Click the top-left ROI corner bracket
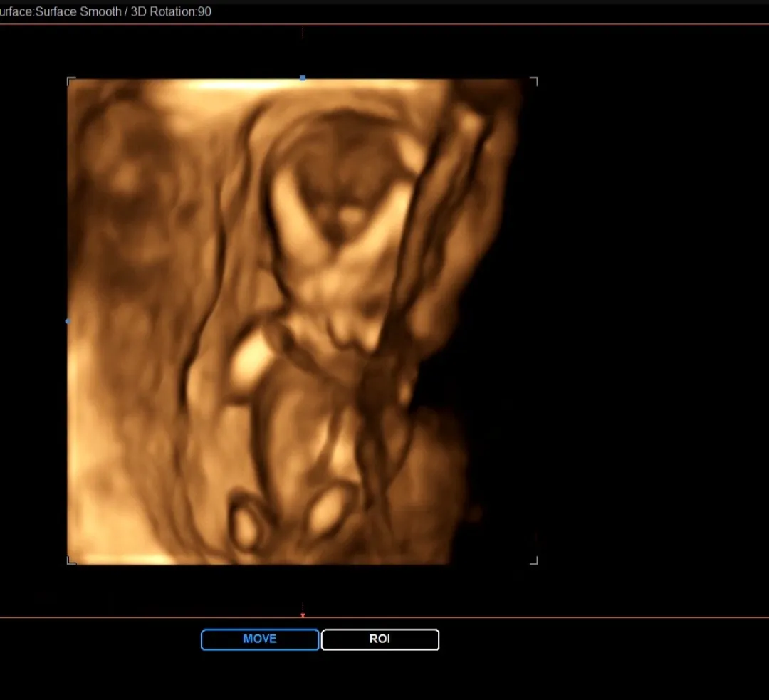The image size is (769, 700). 71,81
